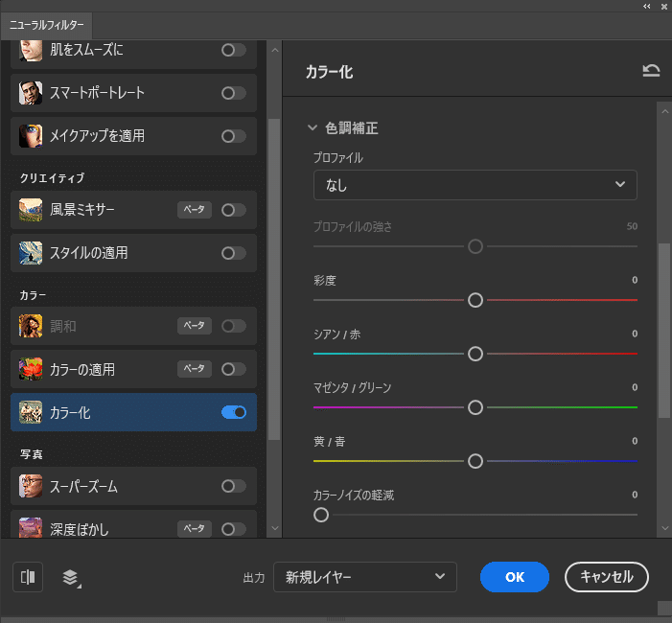
Task: Click settings panel scrollbar up arrow
Action: [x=664, y=111]
